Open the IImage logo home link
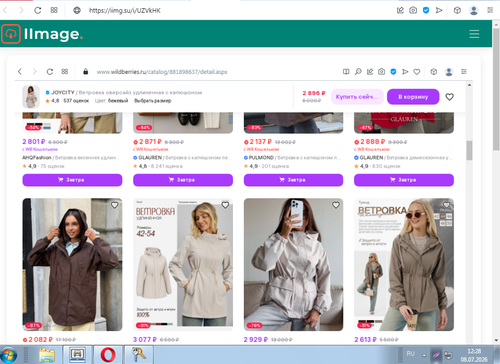This screenshot has width=500, height=364. pos(42,34)
